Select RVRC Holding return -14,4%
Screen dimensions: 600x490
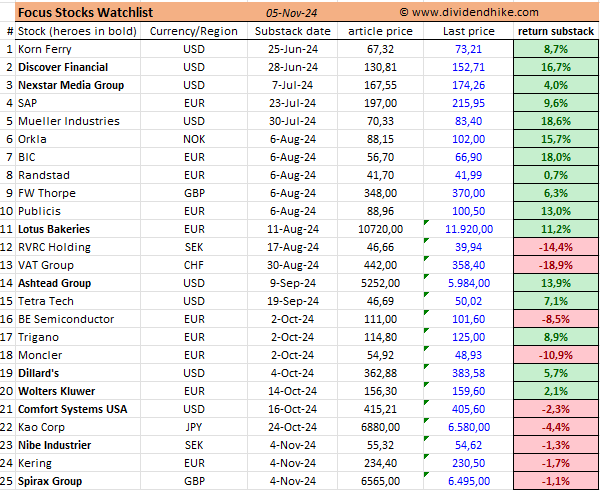click(x=556, y=247)
